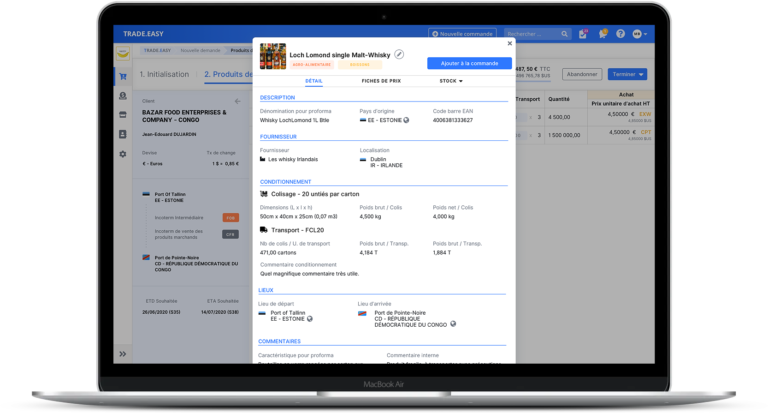Go to step 1. Initialisation
Viewport: 768px width, 413px height.
point(164,74)
